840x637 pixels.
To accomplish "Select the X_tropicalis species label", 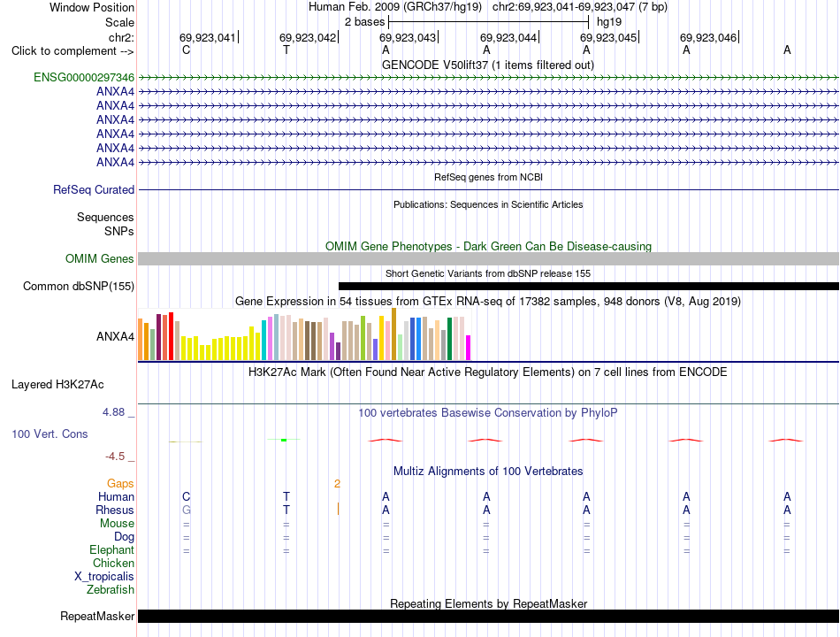I will 104,577.
